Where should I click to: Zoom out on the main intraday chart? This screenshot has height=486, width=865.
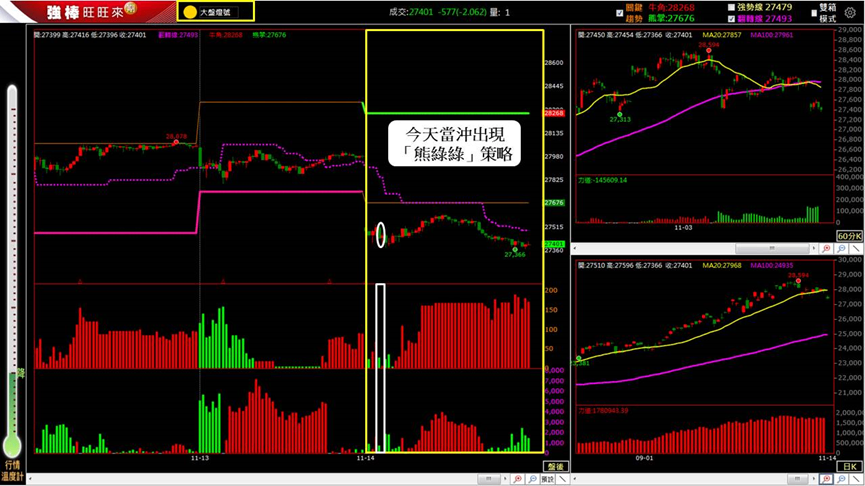tap(532, 479)
